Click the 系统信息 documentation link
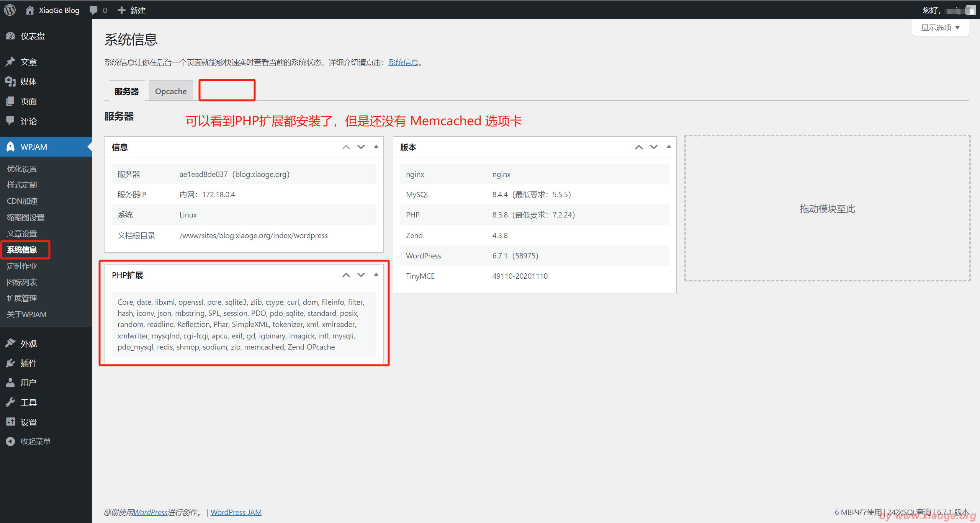 pyautogui.click(x=403, y=62)
